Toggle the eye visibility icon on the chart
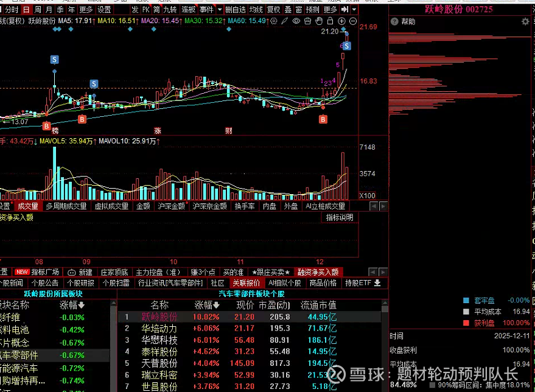535x392 pixels. pyautogui.click(x=296, y=21)
